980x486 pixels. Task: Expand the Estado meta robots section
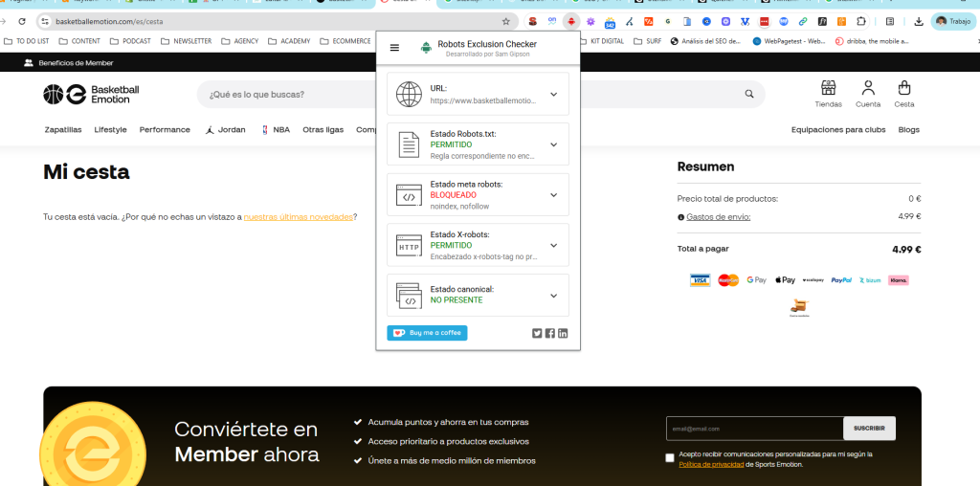[x=553, y=195]
